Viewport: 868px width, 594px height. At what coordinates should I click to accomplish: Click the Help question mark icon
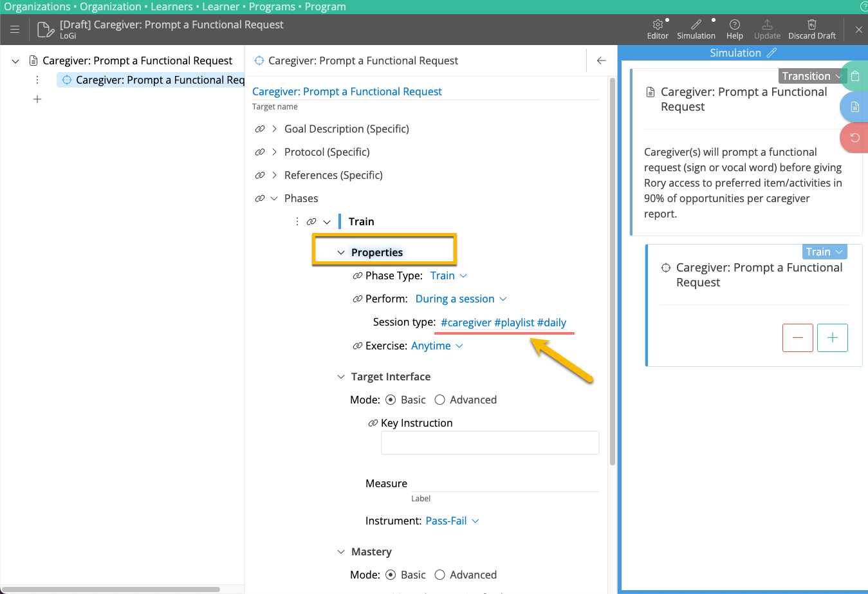tap(734, 24)
